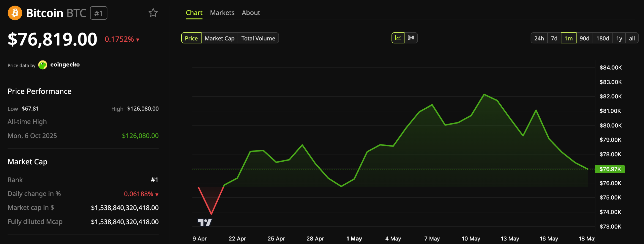
Task: Click the down arrow beside 0.06188%
Action: tap(157, 195)
